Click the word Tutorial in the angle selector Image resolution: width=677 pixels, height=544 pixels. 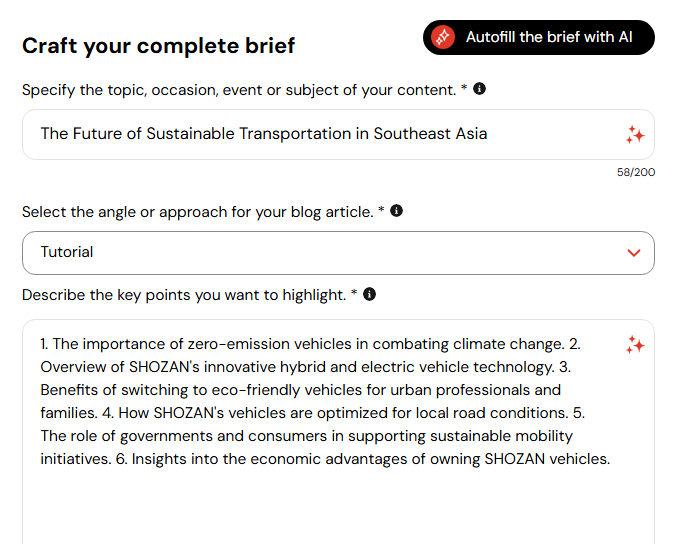67,252
